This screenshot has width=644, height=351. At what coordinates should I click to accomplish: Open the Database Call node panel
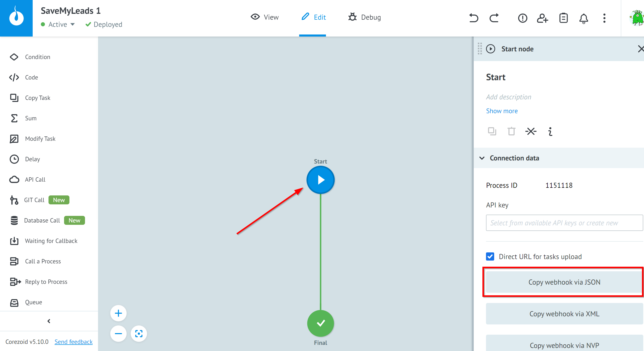[x=42, y=220]
